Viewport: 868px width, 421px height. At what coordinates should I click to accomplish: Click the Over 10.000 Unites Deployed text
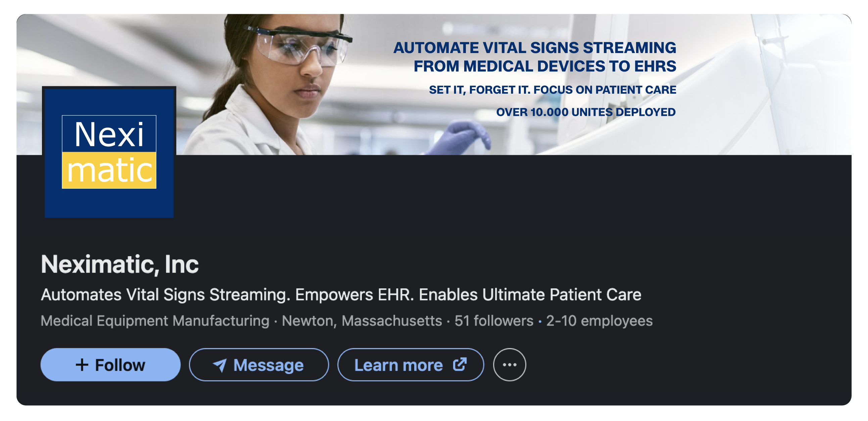click(586, 112)
